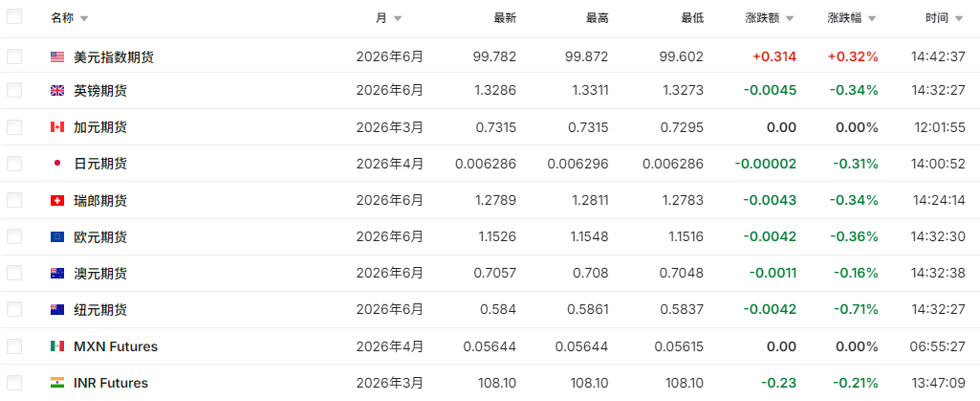
Task: Click the New Zealand flag icon beside 纽元期货
Action: click(57, 310)
